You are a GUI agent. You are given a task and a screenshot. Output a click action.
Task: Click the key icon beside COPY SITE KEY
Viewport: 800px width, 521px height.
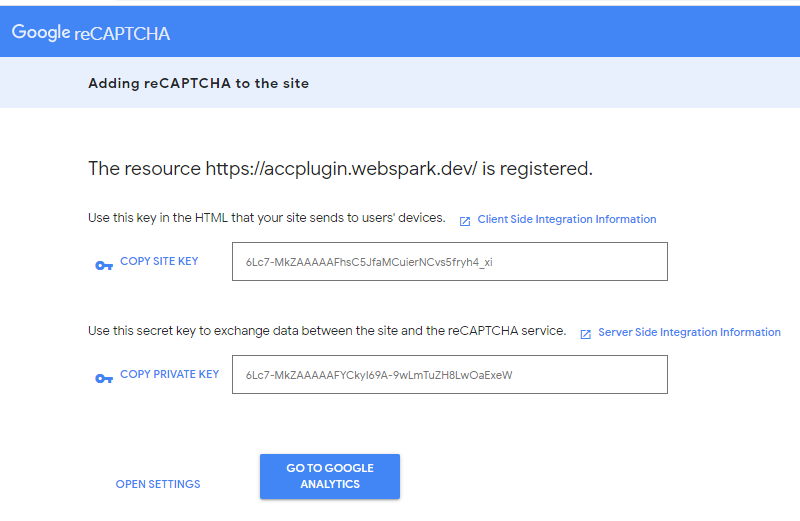(x=104, y=265)
